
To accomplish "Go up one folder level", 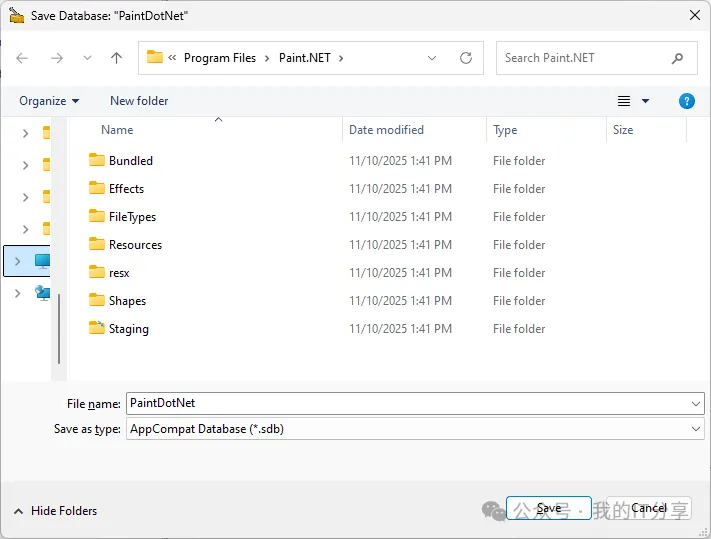I will (116, 58).
